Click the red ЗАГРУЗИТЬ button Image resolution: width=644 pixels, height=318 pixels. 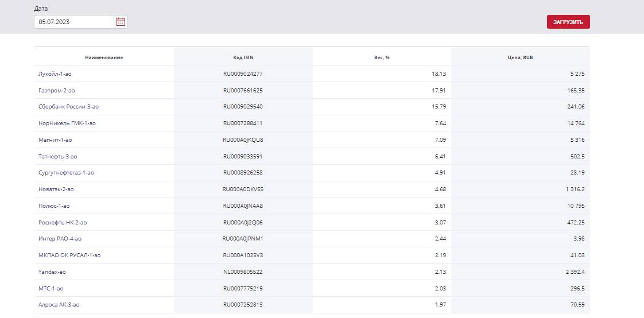[568, 22]
